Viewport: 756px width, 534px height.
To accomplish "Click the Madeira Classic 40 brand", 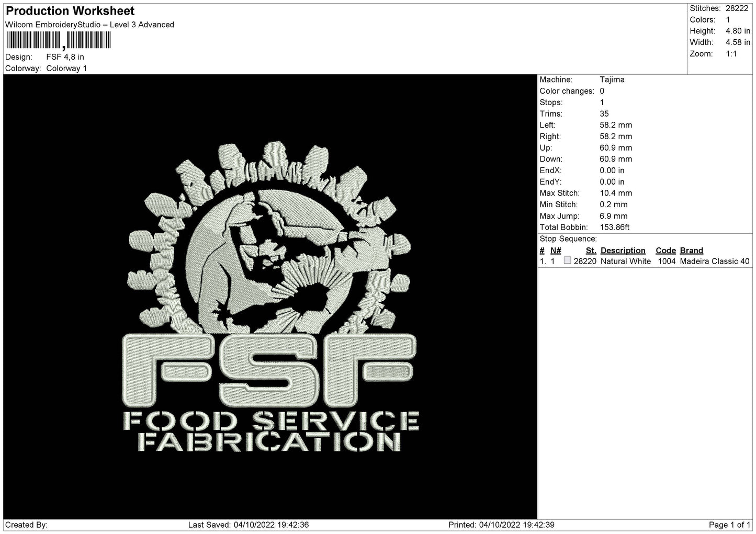I will pyautogui.click(x=714, y=262).
